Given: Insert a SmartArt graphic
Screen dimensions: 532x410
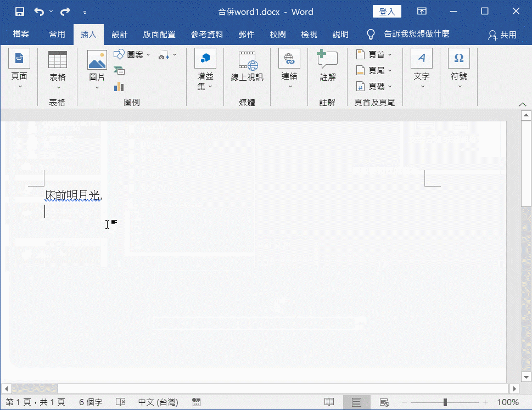Looking at the screenshot, I should (x=119, y=70).
